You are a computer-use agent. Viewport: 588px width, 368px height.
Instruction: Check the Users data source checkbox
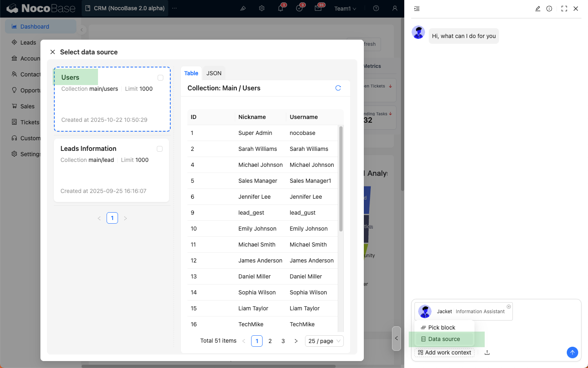tap(160, 78)
